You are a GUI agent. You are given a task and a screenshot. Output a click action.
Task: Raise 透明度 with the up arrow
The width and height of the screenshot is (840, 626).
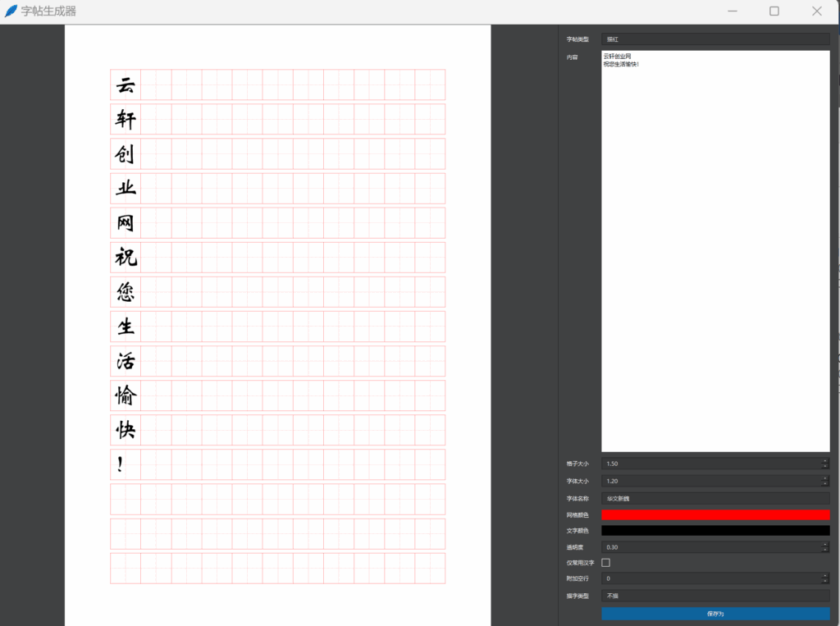tap(824, 544)
